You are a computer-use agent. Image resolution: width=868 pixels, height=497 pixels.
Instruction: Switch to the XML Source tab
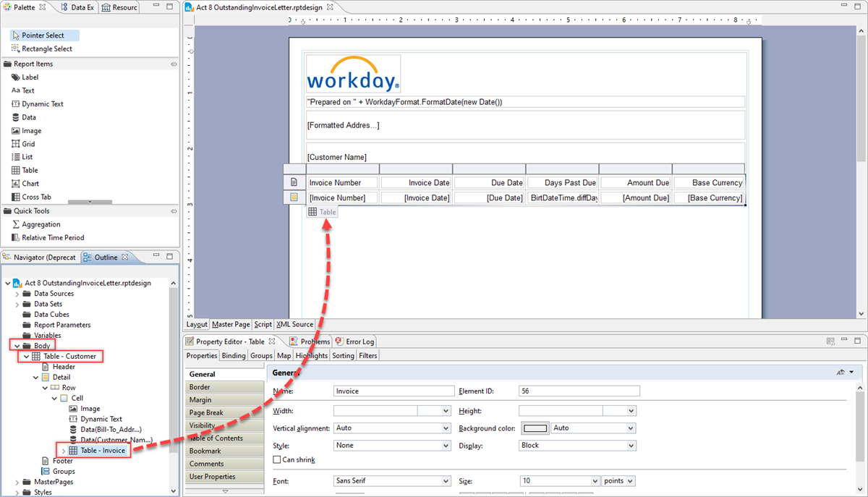[294, 325]
